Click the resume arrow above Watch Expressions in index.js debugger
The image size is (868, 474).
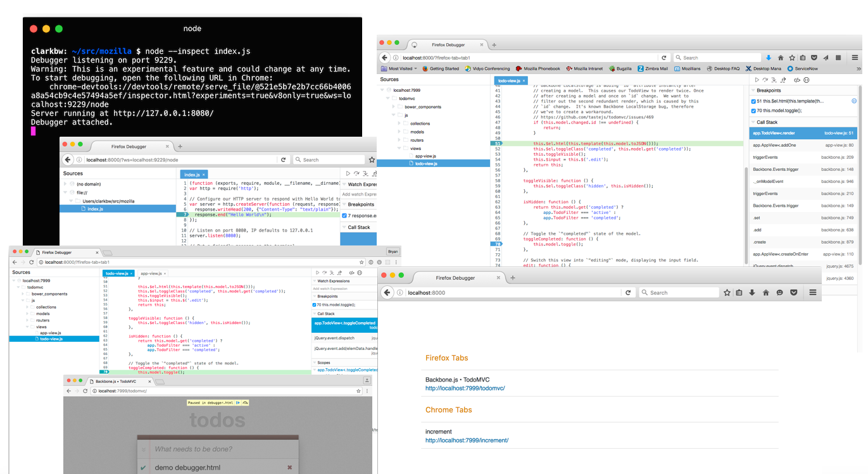pyautogui.click(x=348, y=173)
